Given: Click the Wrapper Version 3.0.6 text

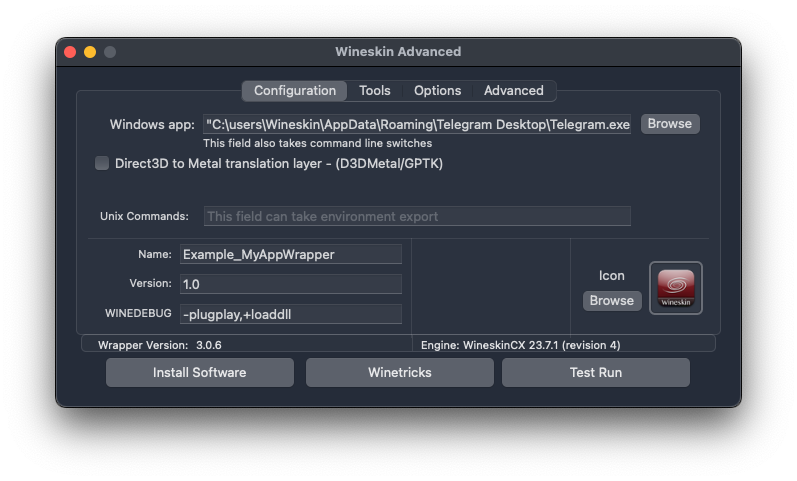Looking at the screenshot, I should pyautogui.click(x=160, y=345).
